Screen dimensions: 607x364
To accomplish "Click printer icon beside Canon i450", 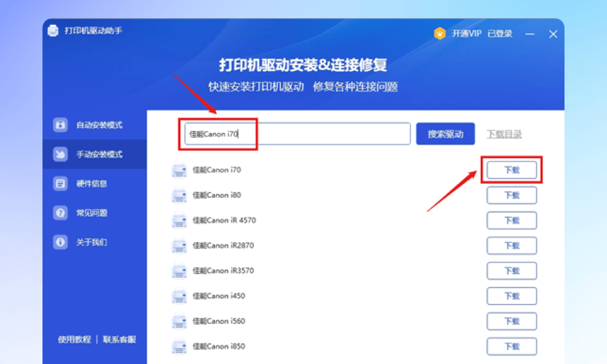I will click(179, 296).
